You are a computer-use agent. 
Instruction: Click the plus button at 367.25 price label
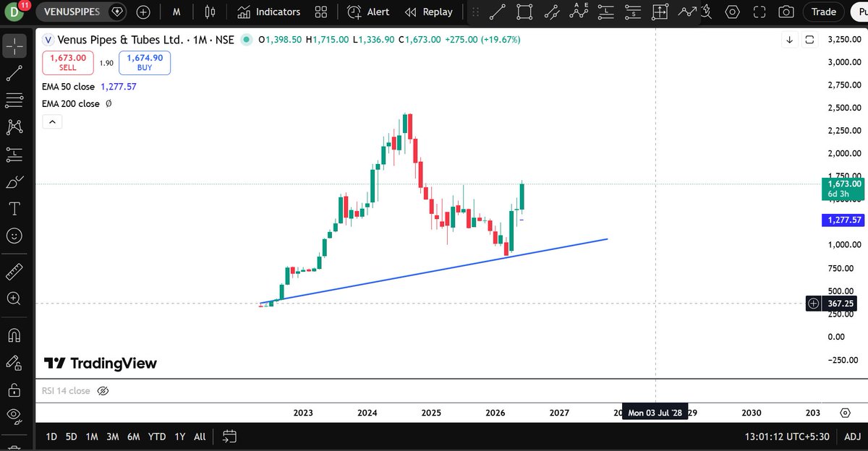814,304
